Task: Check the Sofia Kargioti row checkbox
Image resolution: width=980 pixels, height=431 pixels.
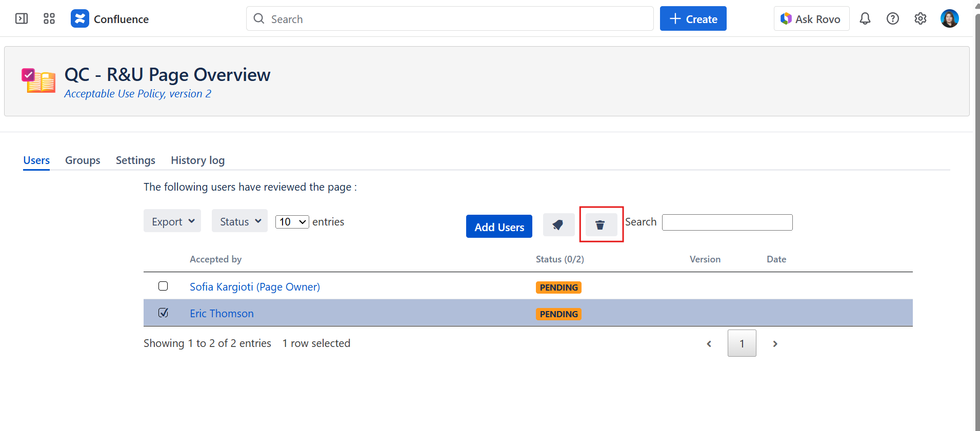Action: pos(163,286)
